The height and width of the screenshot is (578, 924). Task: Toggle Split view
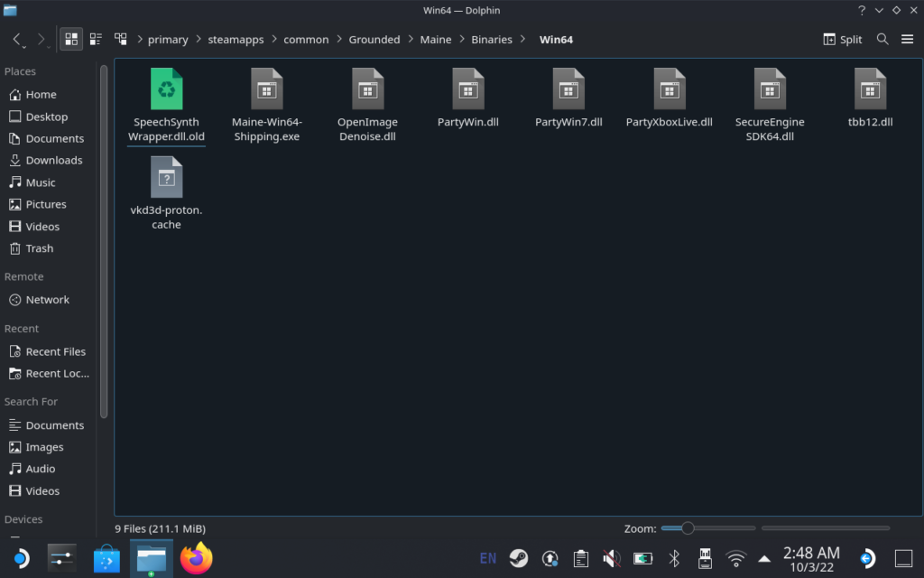(843, 40)
